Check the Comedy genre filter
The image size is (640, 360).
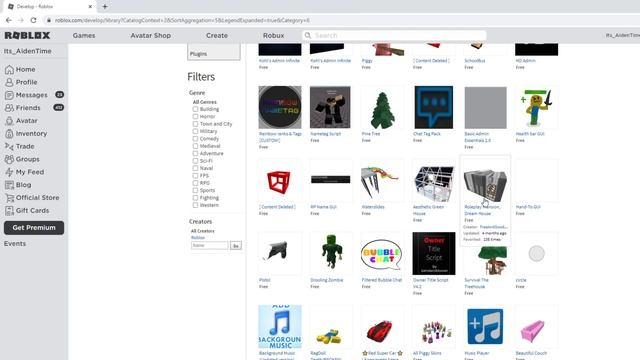[x=195, y=138]
